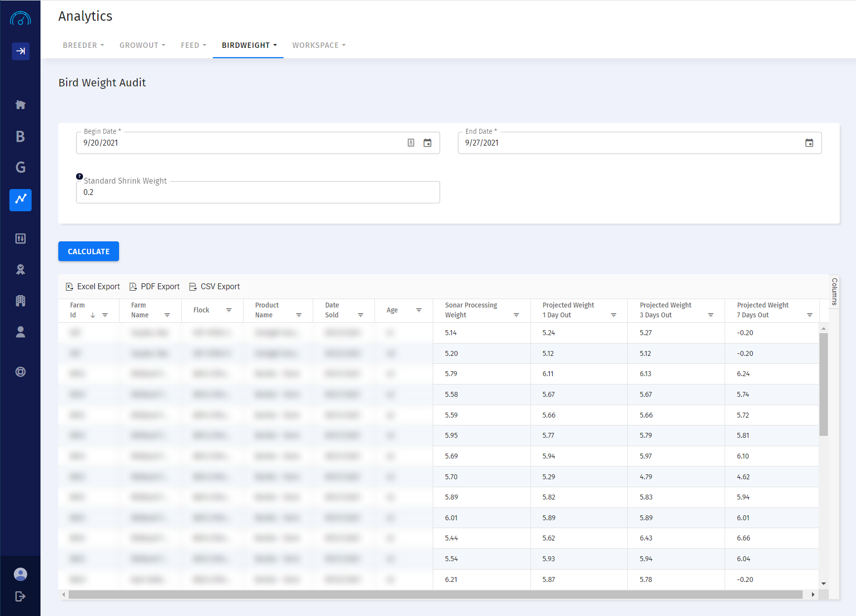Screen dimensions: 856x616
Task: Export table via CSV Export
Action: (214, 286)
